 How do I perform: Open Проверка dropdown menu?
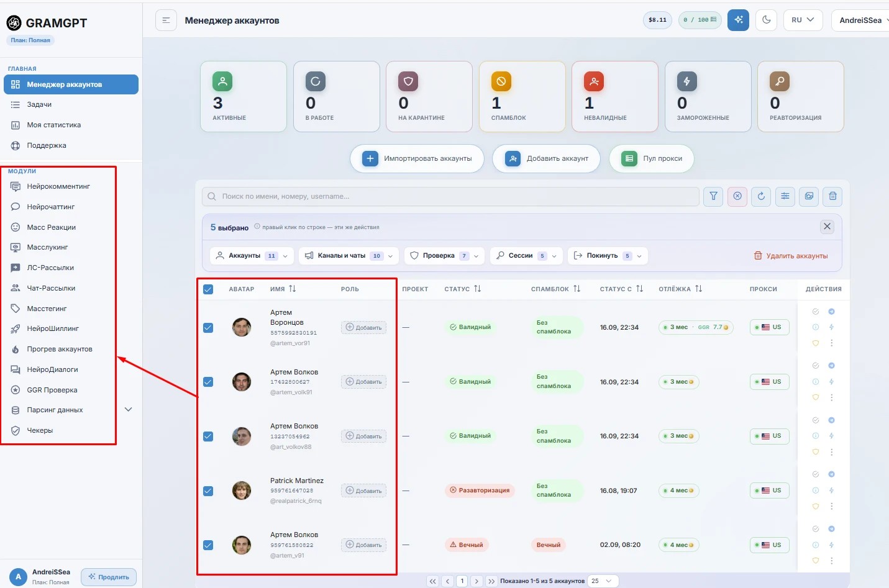pos(445,256)
